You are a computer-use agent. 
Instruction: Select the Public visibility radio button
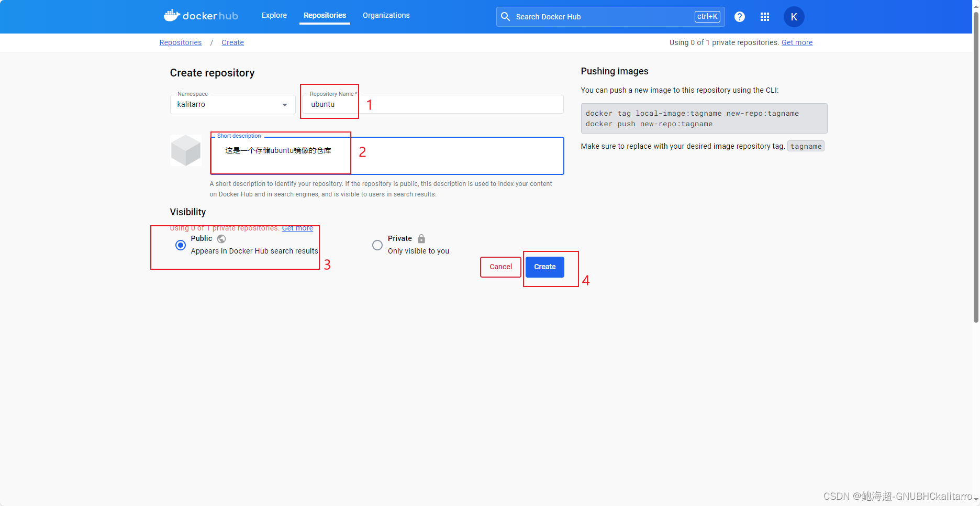pos(181,245)
